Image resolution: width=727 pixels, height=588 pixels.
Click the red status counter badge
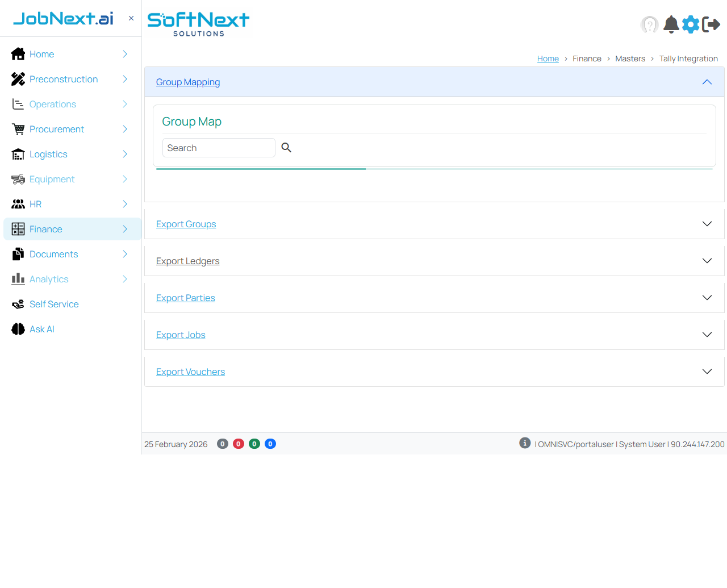(239, 444)
